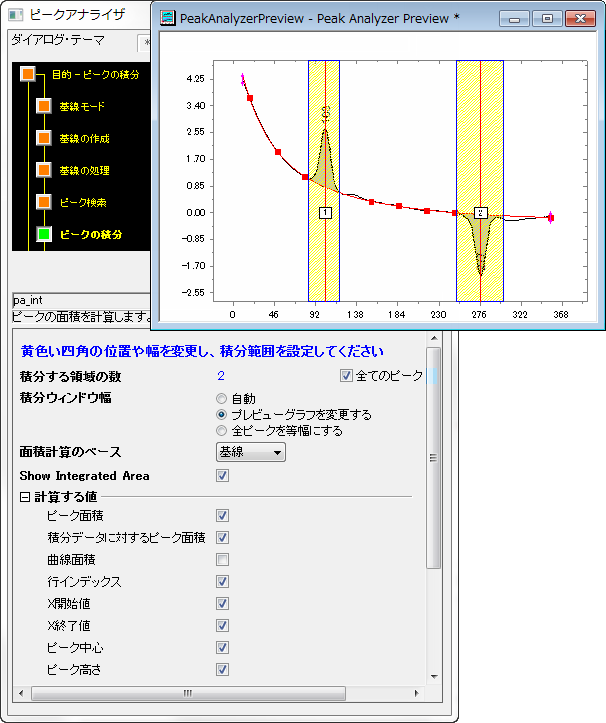Screen dimensions: 606x723
Task: Toggle the 行インデックス checkbox
Action: 222,581
